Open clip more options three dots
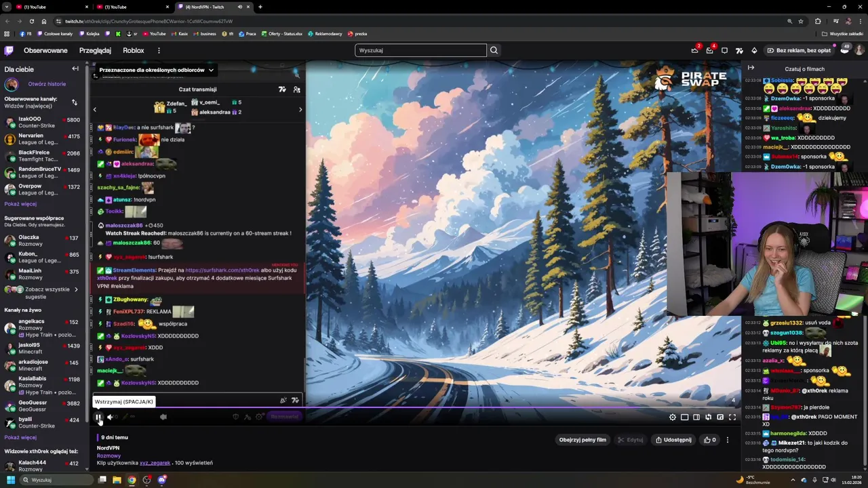Screen dimensions: 868x488 pos(728,440)
